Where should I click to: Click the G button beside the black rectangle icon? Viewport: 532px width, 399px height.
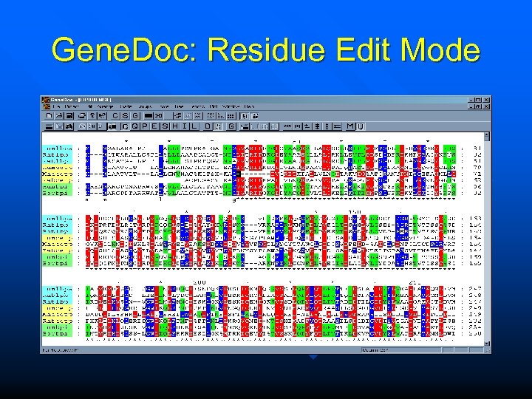click(135, 116)
